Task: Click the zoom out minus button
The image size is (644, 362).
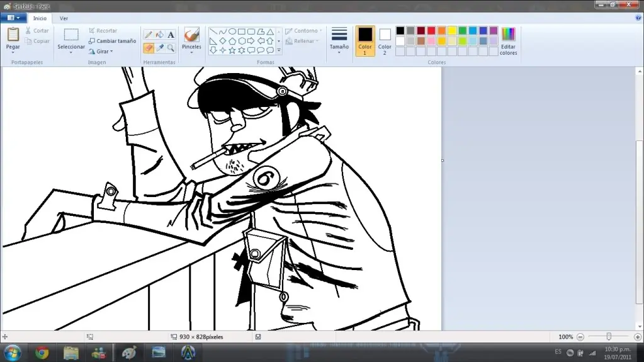Action: click(580, 337)
